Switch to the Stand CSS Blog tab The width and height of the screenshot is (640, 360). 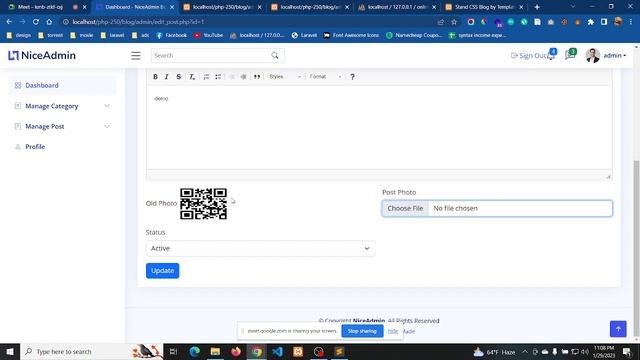click(484, 7)
